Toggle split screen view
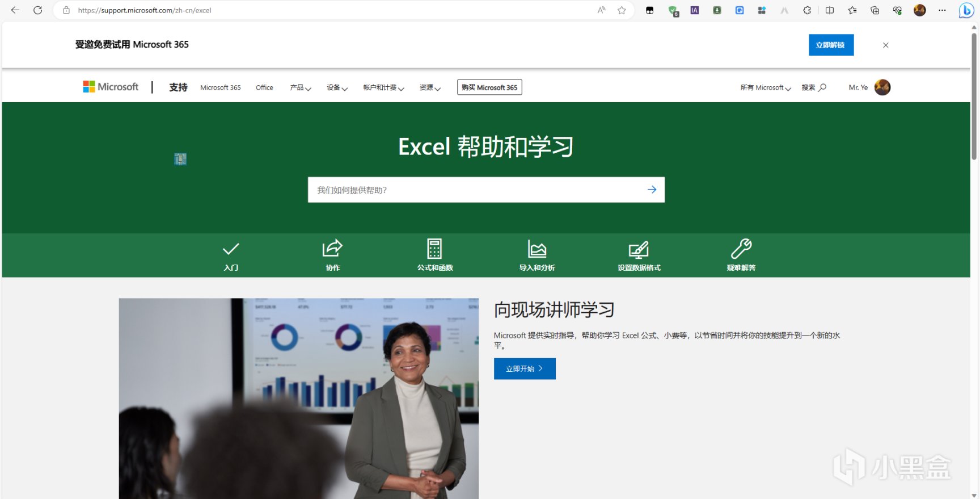This screenshot has width=980, height=499. [x=830, y=10]
